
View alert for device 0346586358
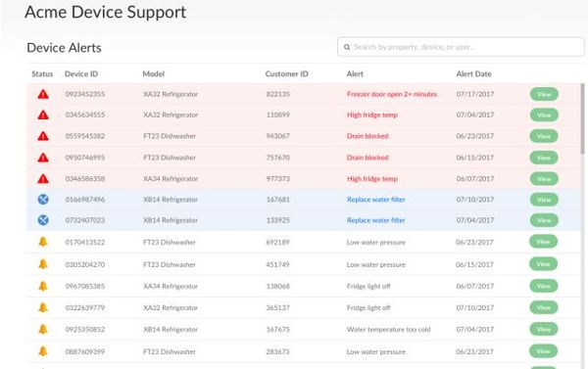point(544,179)
